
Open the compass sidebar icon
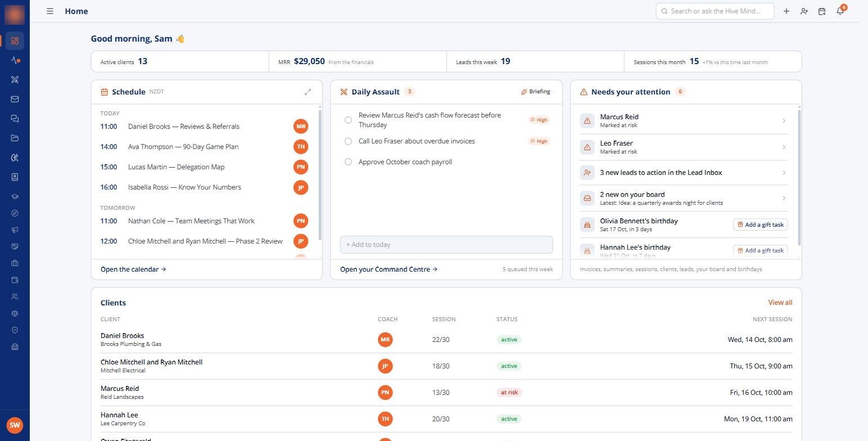point(15,213)
